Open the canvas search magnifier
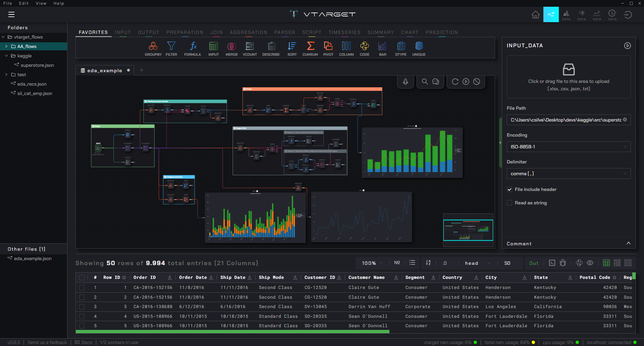644x346 pixels. pos(425,82)
